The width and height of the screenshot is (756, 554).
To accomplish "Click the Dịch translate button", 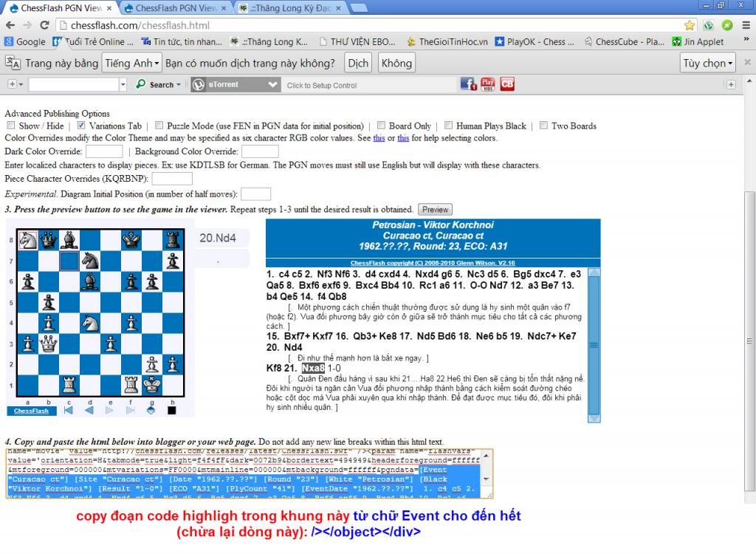I will point(358,63).
